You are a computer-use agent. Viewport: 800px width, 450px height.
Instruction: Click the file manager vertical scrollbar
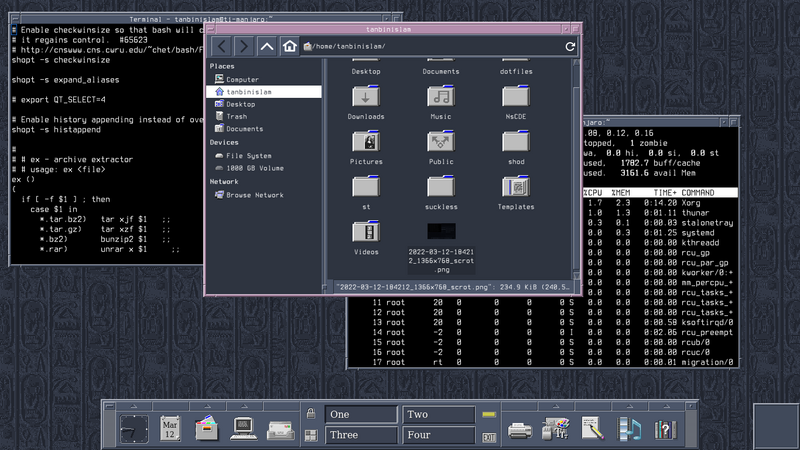pos(575,170)
